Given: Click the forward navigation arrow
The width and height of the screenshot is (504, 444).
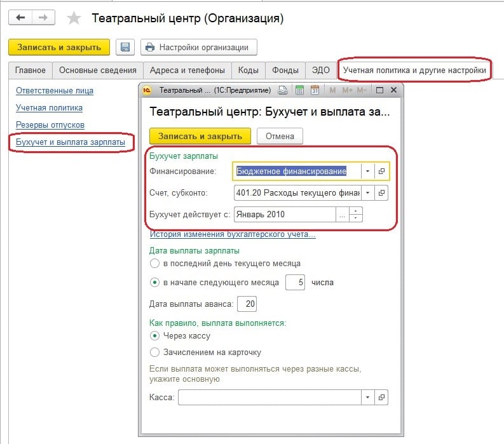Looking at the screenshot, I should [43, 18].
